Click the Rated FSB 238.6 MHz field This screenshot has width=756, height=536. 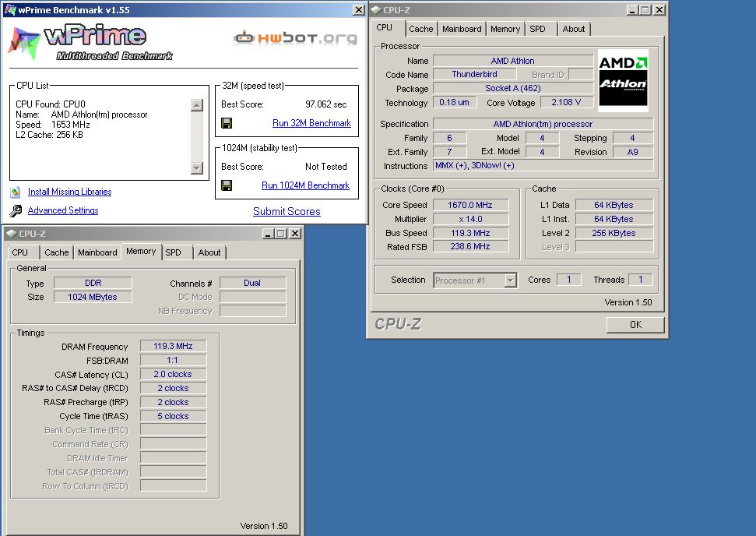(x=470, y=246)
